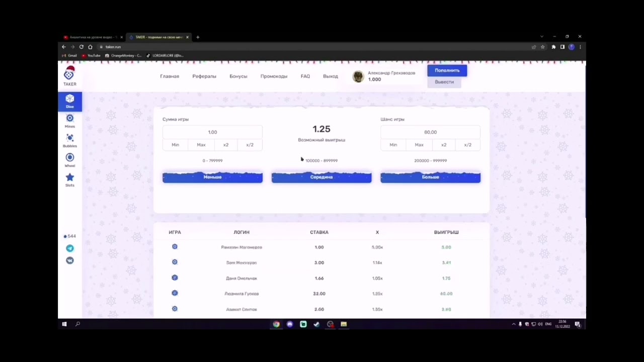Bet on Меньше
The height and width of the screenshot is (362, 644).
(x=212, y=177)
